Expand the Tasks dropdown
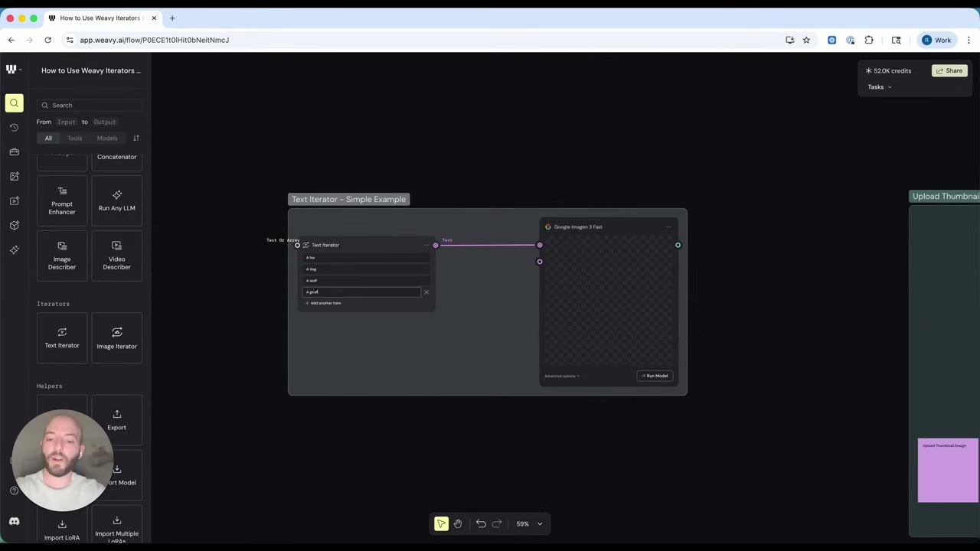This screenshot has height=551, width=980. [x=880, y=86]
